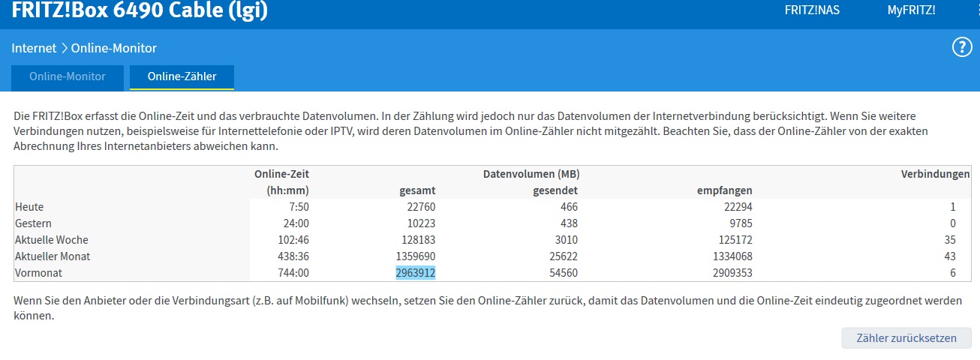The image size is (980, 360).
Task: Click the received value 22294
Action: pyautogui.click(x=738, y=207)
